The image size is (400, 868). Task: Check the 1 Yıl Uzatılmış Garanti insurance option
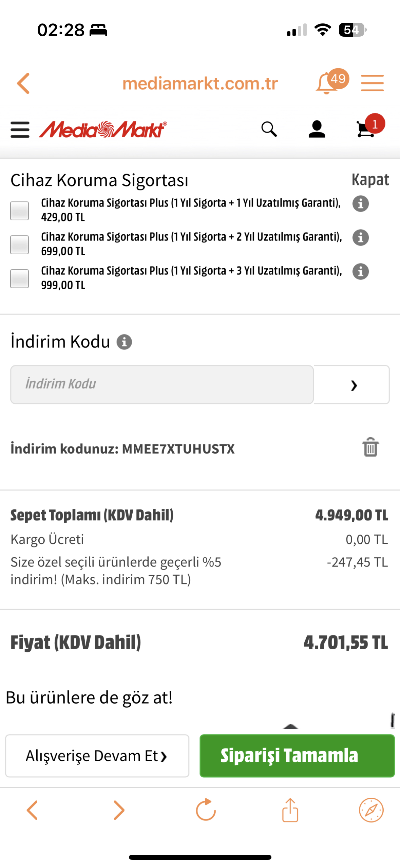pos(19,211)
